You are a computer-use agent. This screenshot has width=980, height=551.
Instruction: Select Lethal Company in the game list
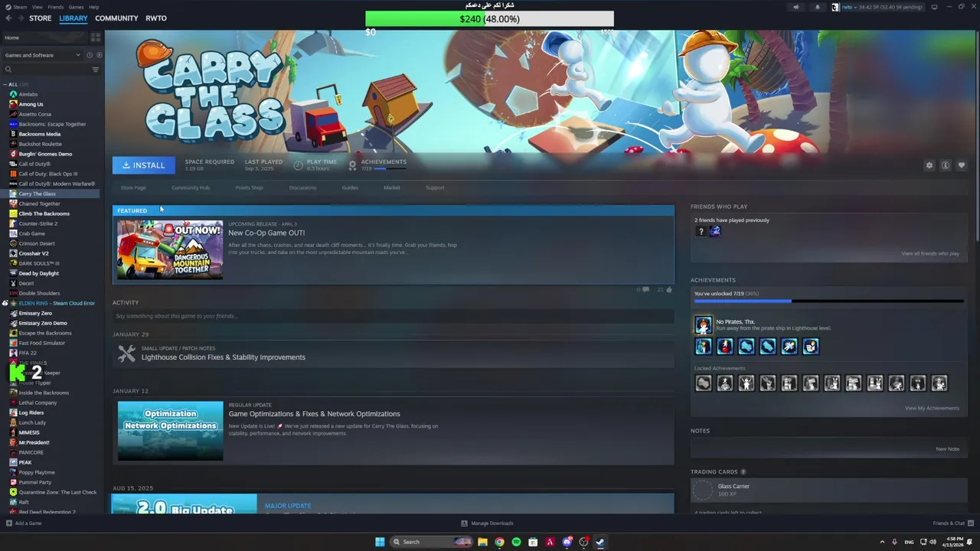38,403
